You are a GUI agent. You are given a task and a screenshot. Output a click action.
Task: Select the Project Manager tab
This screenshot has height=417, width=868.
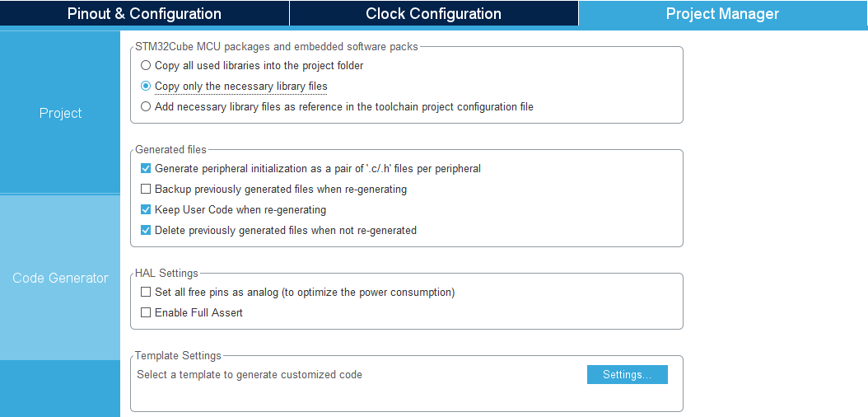723,14
